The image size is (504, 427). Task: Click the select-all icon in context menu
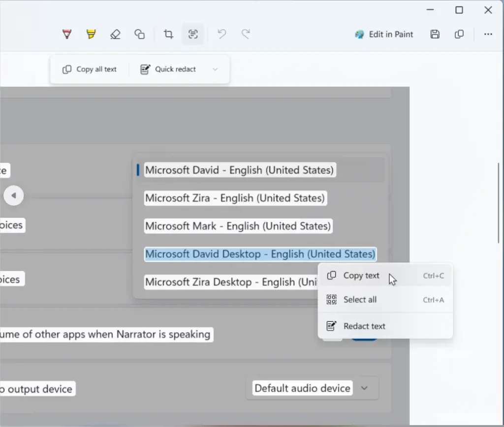(x=331, y=300)
